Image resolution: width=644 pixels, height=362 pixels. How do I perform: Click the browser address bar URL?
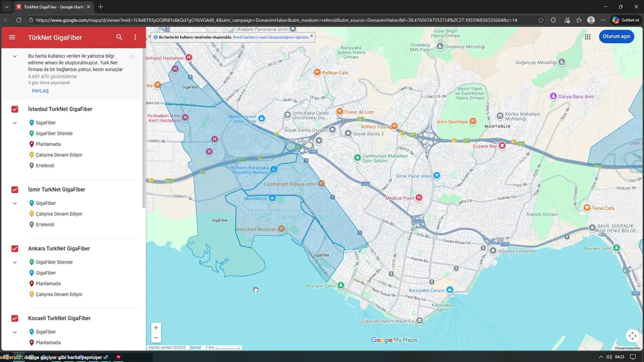pos(277,20)
